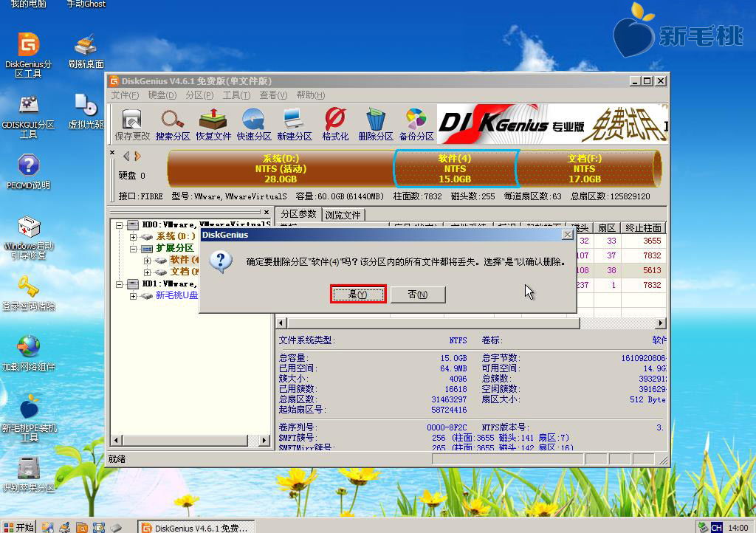Click tree panel scroll left arrow

tap(116, 440)
